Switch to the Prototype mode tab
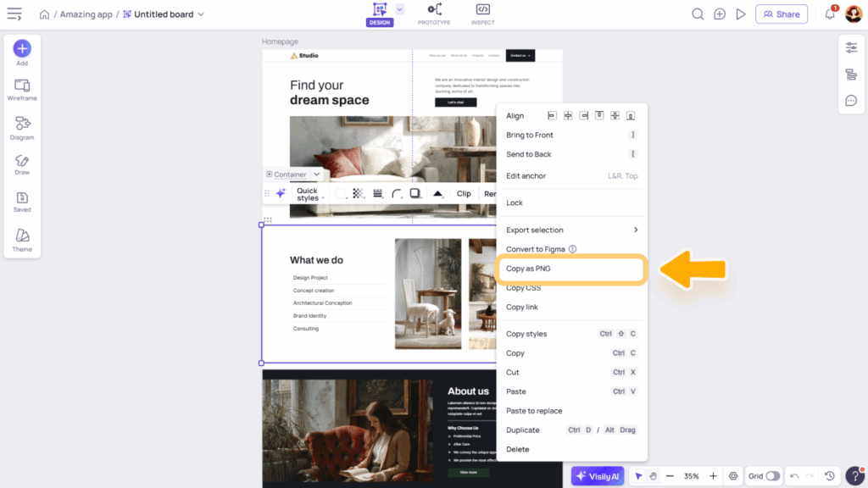Viewport: 868px width, 488px height. (434, 14)
